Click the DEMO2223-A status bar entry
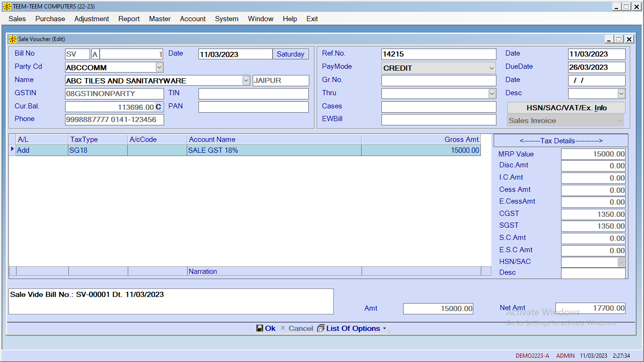Viewport: 644px width, 362px height. (532, 356)
